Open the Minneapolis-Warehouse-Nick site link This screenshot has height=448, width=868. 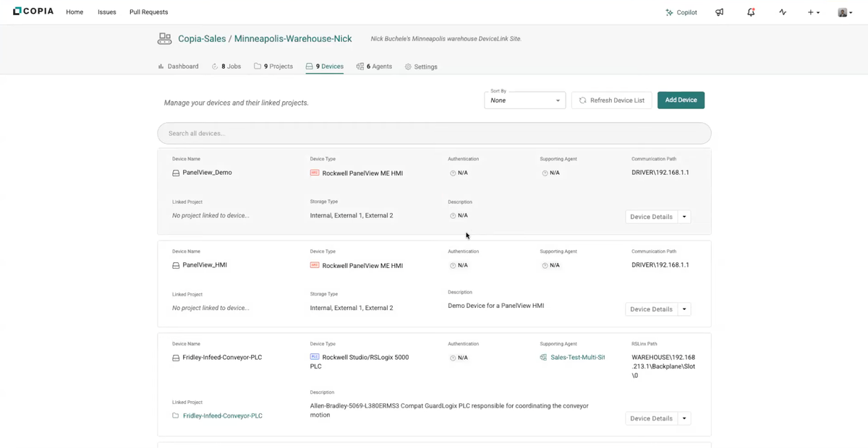[x=294, y=39]
